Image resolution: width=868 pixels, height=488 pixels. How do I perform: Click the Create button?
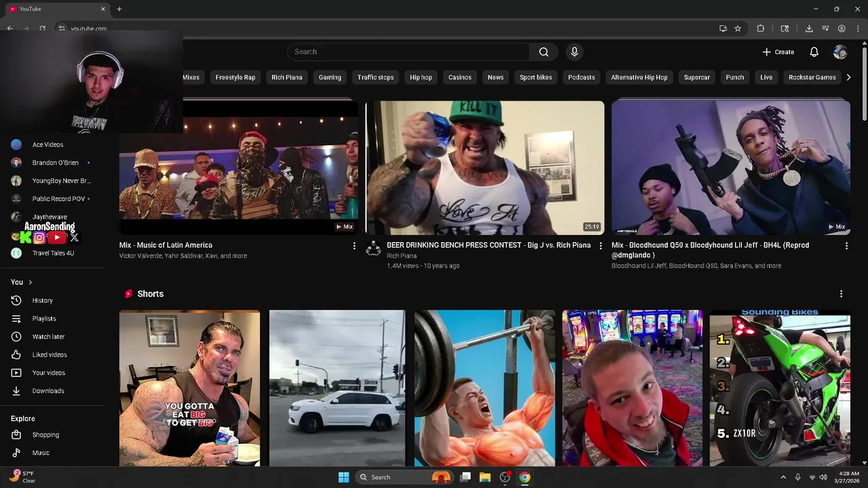tap(778, 52)
